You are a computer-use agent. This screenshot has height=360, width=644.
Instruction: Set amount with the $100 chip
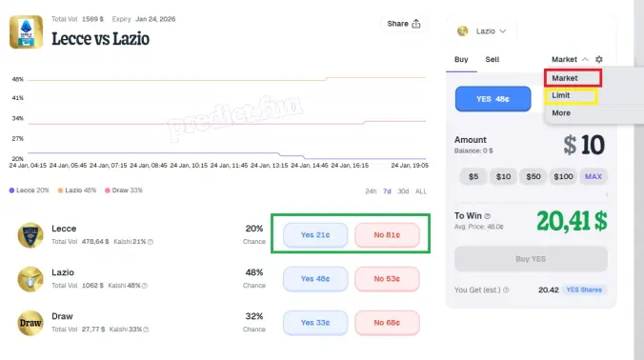564,176
